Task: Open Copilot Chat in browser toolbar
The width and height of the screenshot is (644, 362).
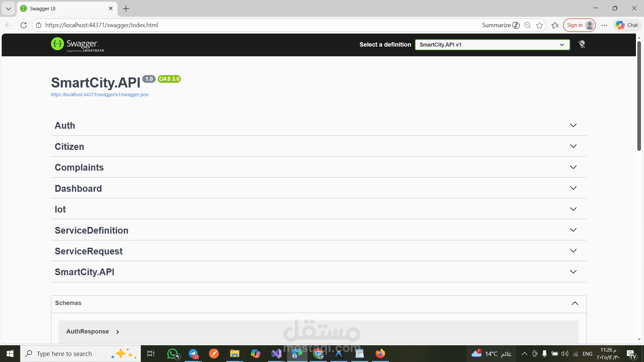Action: tap(627, 25)
